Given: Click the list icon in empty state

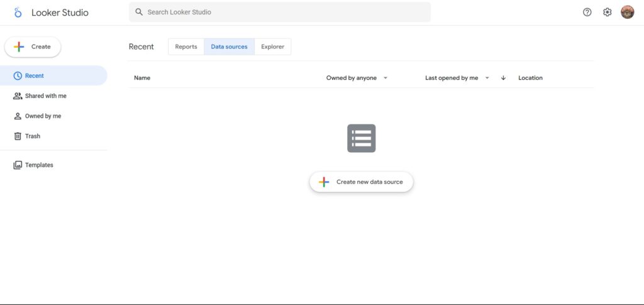Looking at the screenshot, I should [x=362, y=138].
